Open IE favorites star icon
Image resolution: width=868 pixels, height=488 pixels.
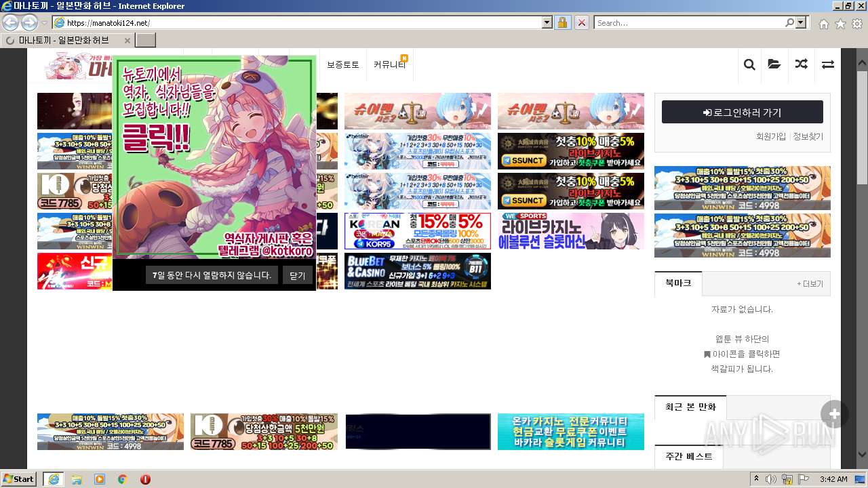840,24
